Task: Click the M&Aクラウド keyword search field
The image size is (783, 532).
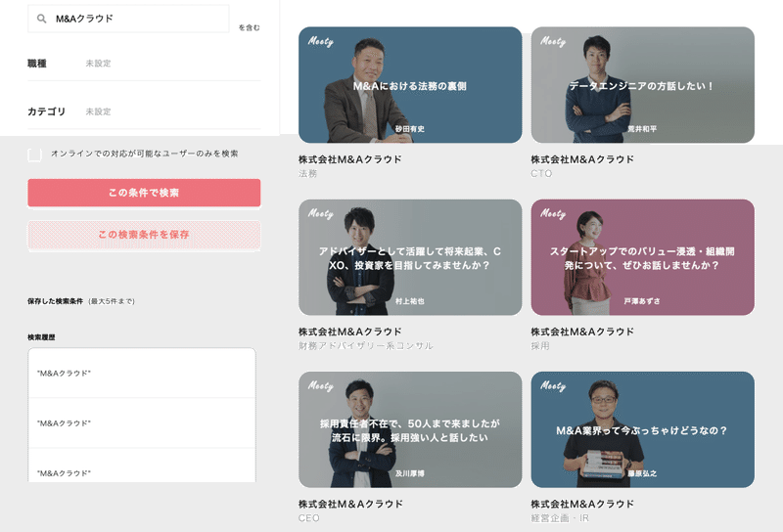Action: pyautogui.click(x=128, y=19)
